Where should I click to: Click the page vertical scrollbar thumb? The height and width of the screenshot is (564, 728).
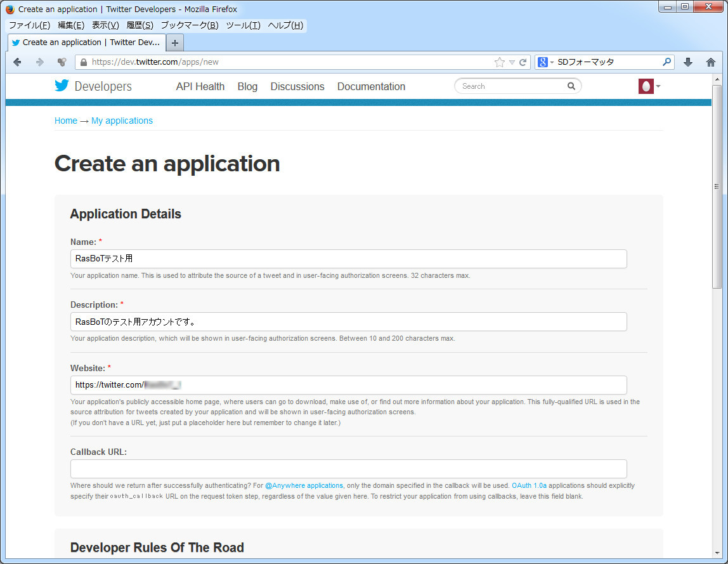tap(717, 187)
